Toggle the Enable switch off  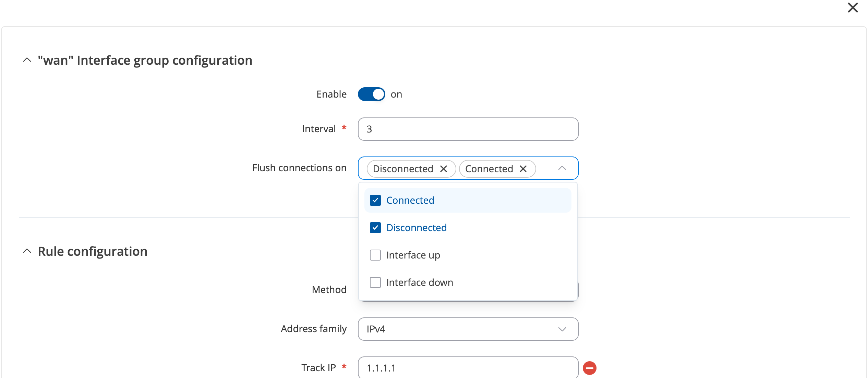click(371, 94)
